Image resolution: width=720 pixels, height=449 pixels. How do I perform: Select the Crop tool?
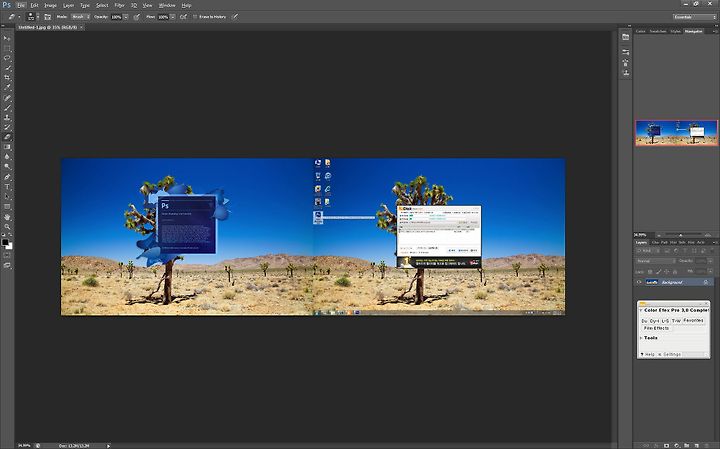tap(7, 78)
